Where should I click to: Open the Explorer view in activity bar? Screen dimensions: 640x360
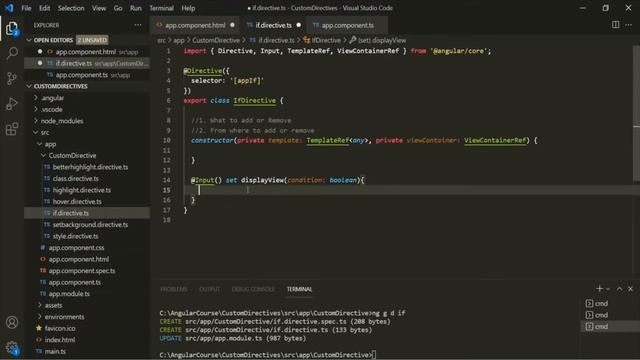pos(12,29)
